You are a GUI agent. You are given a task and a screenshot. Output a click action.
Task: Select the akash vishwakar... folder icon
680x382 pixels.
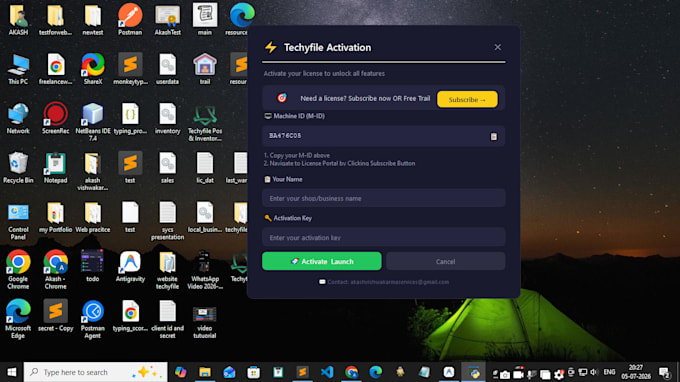(x=93, y=172)
